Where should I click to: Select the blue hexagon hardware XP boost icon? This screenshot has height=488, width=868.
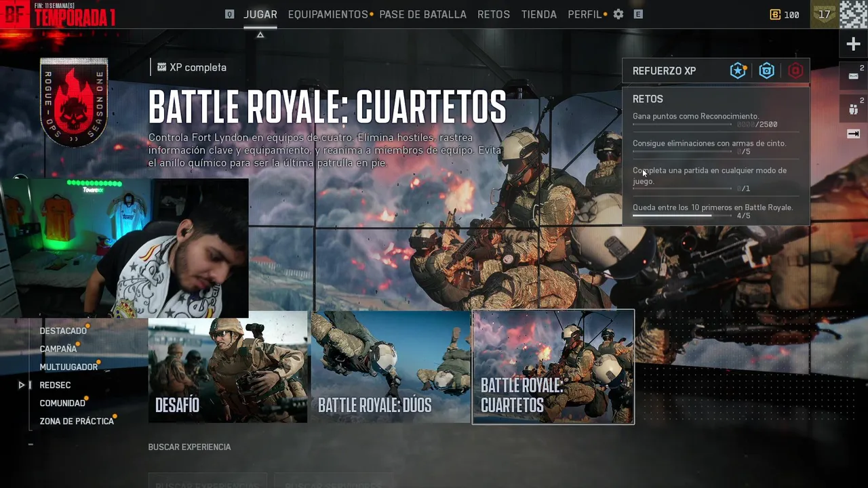[x=766, y=70]
